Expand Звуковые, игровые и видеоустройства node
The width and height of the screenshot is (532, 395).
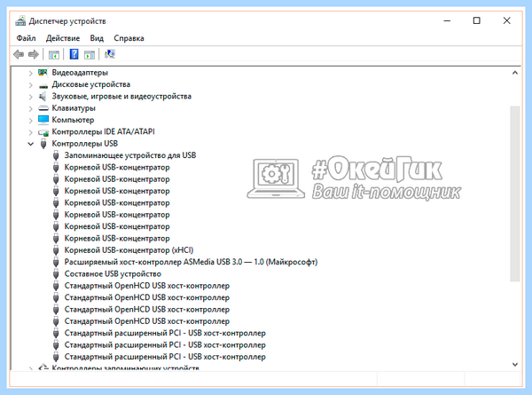[30, 97]
